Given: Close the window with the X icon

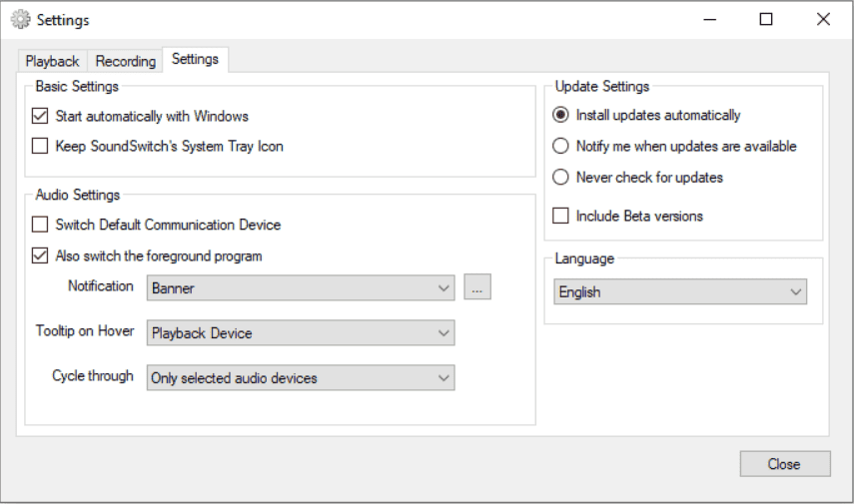Looking at the screenshot, I should (823, 19).
